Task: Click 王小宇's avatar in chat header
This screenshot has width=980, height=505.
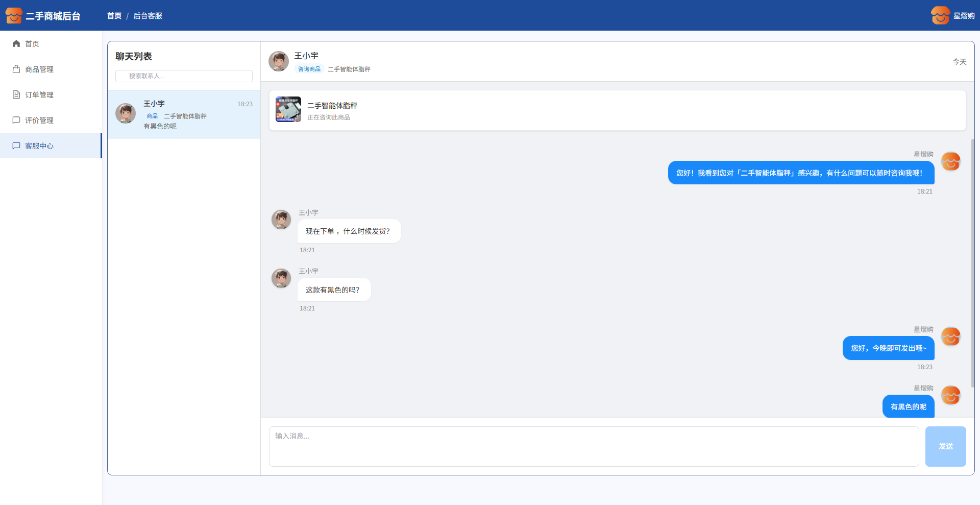Action: (x=279, y=61)
